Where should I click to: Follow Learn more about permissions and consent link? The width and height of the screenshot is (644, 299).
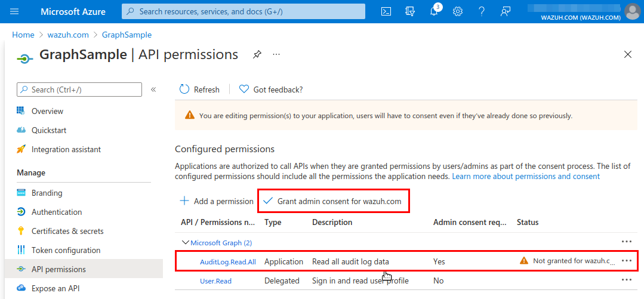click(x=526, y=177)
